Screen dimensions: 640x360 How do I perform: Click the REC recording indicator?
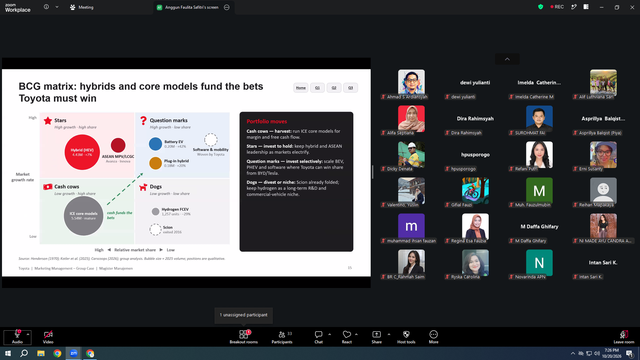(x=557, y=7)
